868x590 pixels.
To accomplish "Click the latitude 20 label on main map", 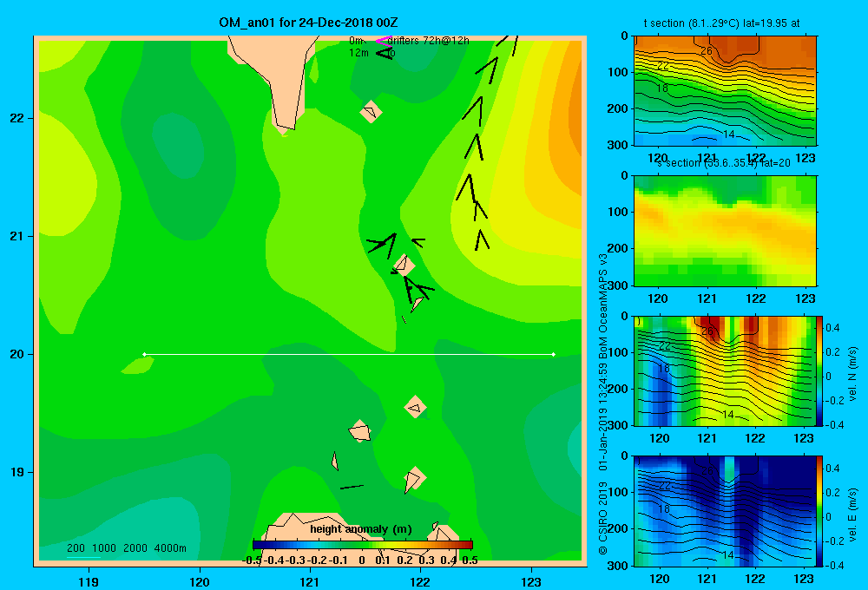I will (x=17, y=354).
